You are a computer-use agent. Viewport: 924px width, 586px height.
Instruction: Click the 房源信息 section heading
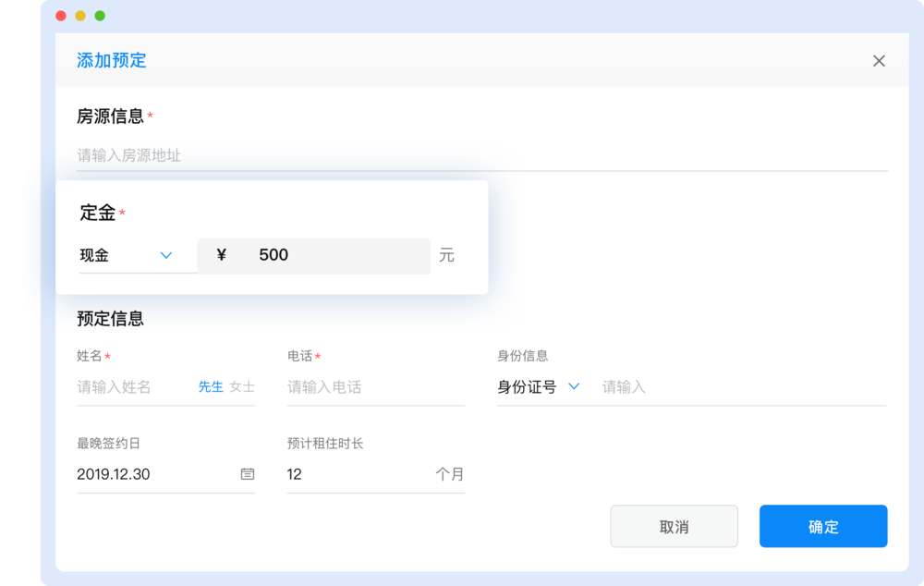pos(110,116)
